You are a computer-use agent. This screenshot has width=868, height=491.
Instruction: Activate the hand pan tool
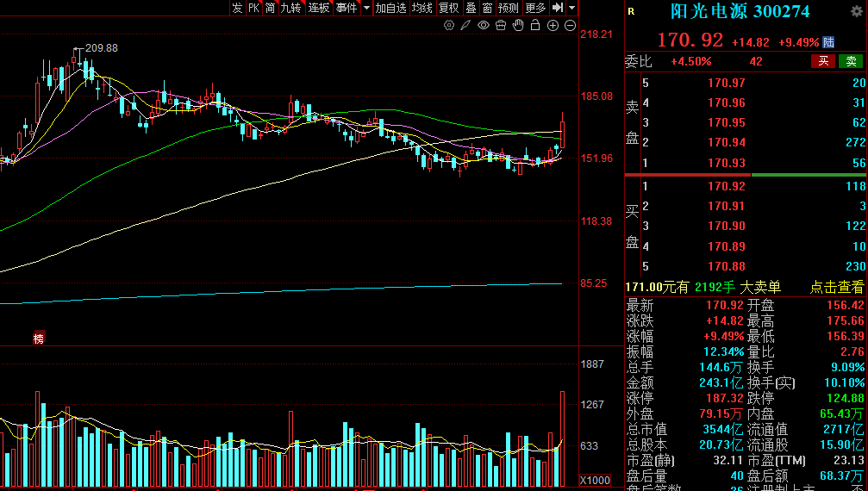click(517, 26)
